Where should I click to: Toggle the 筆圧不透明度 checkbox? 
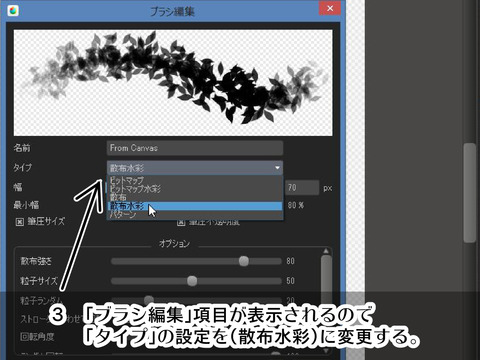click(x=181, y=222)
